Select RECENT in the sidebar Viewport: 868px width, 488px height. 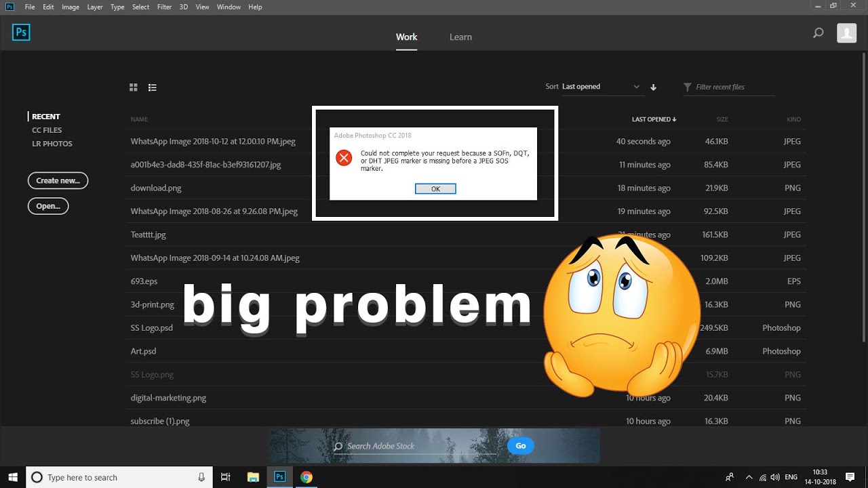coord(46,117)
